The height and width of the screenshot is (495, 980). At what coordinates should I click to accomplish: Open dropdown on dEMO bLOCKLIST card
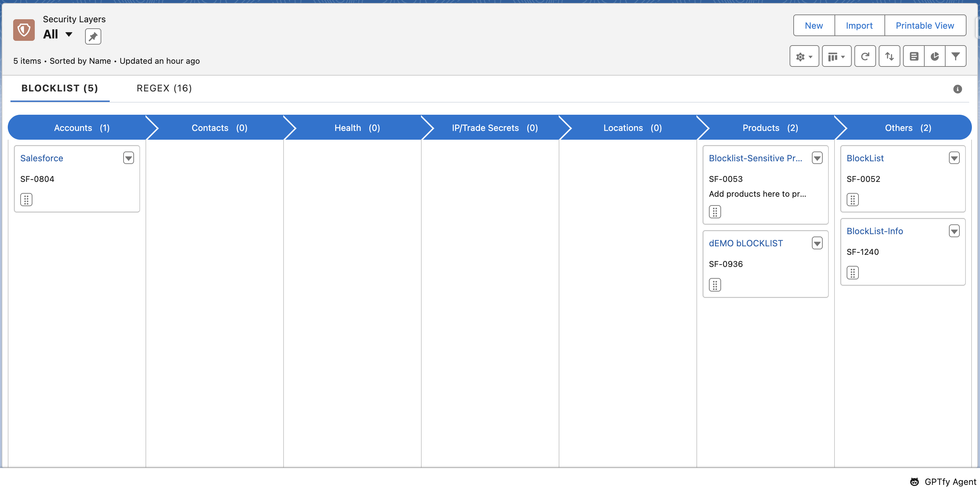click(x=817, y=243)
